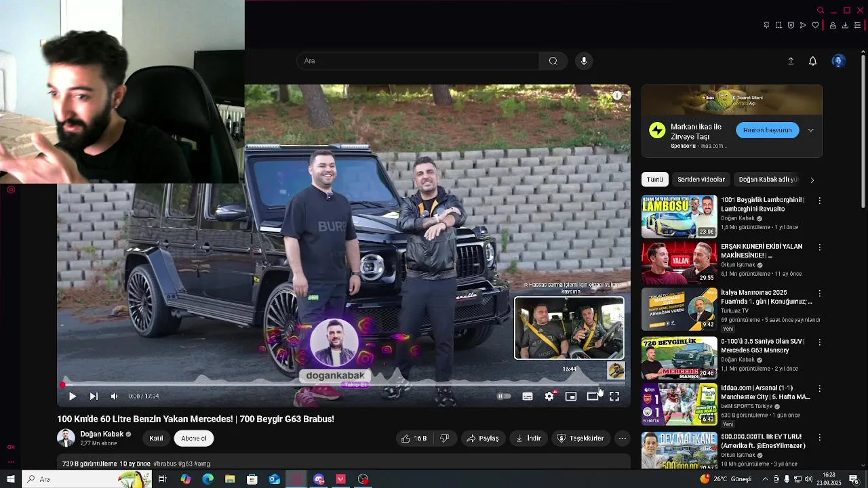
Task: Show more filter chips arrow
Action: click(x=812, y=180)
